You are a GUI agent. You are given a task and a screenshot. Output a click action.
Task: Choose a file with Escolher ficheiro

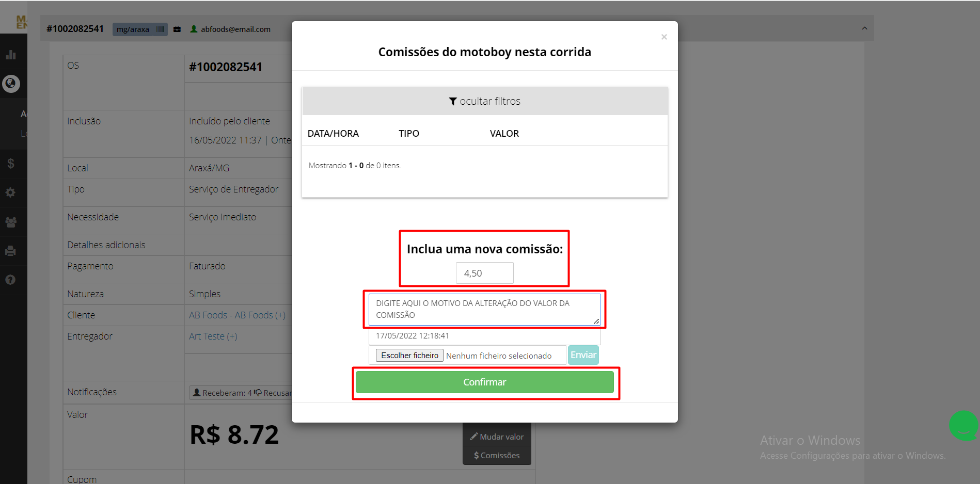click(409, 356)
